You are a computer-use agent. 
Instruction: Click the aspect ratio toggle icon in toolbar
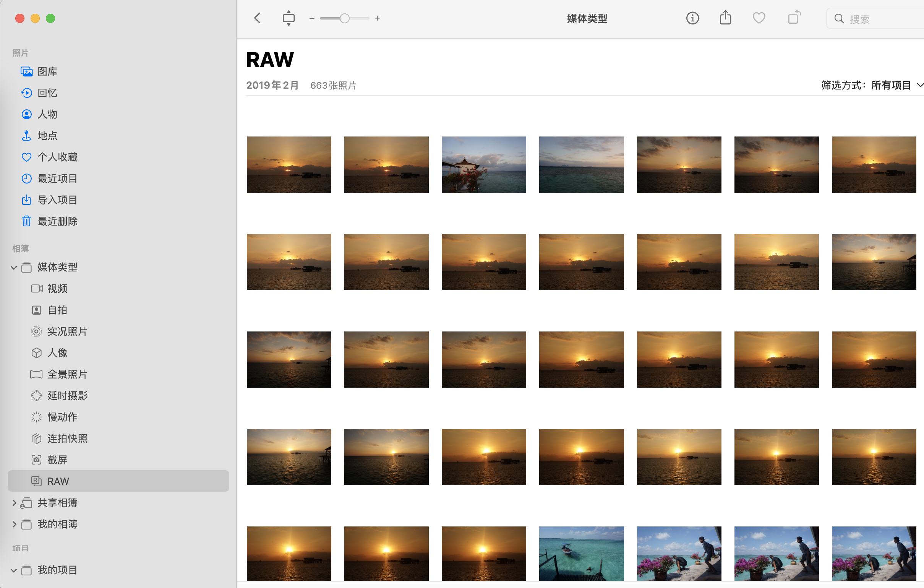pos(289,18)
